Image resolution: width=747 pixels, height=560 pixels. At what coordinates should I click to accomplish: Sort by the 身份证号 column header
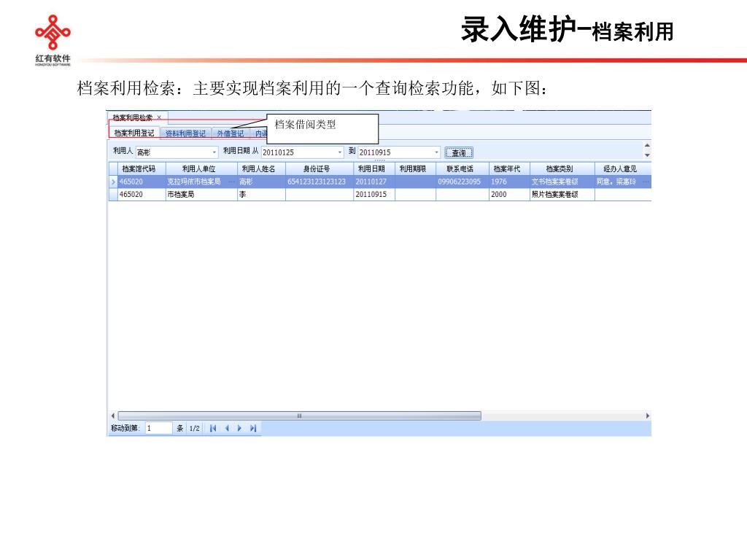click(x=320, y=168)
